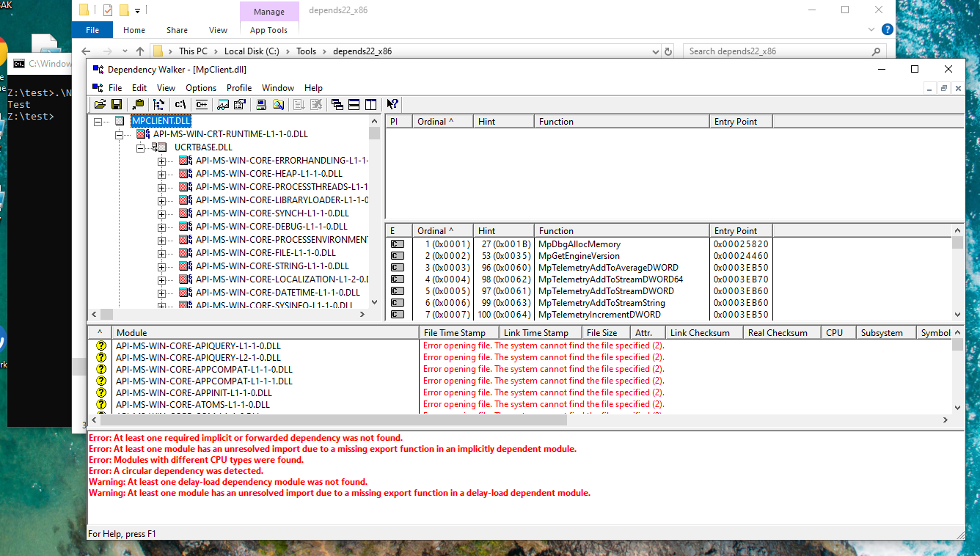Expand the API-MS-WIN-CORE-HEAP-L1-1-0.DLL node

tap(162, 174)
